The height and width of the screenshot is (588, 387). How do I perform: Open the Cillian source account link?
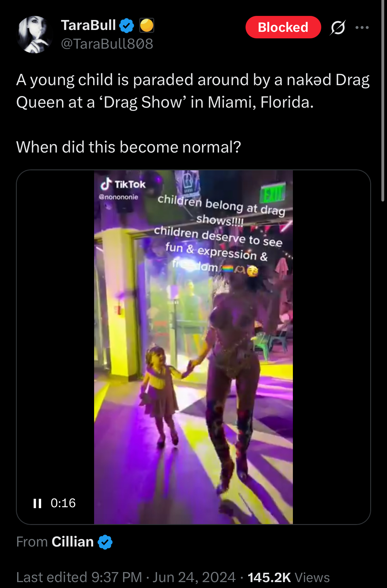73,542
